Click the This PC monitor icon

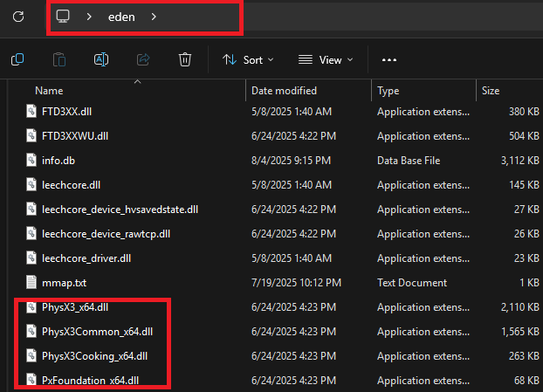click(63, 17)
